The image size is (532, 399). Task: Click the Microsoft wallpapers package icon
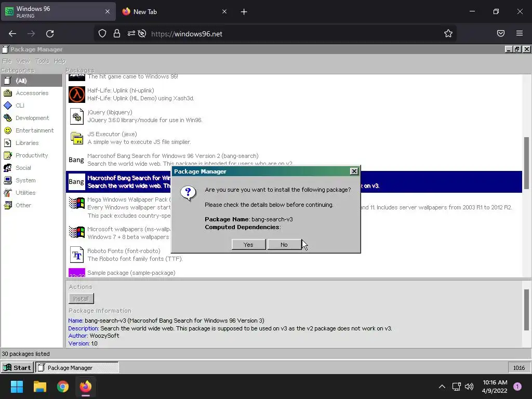77,232
